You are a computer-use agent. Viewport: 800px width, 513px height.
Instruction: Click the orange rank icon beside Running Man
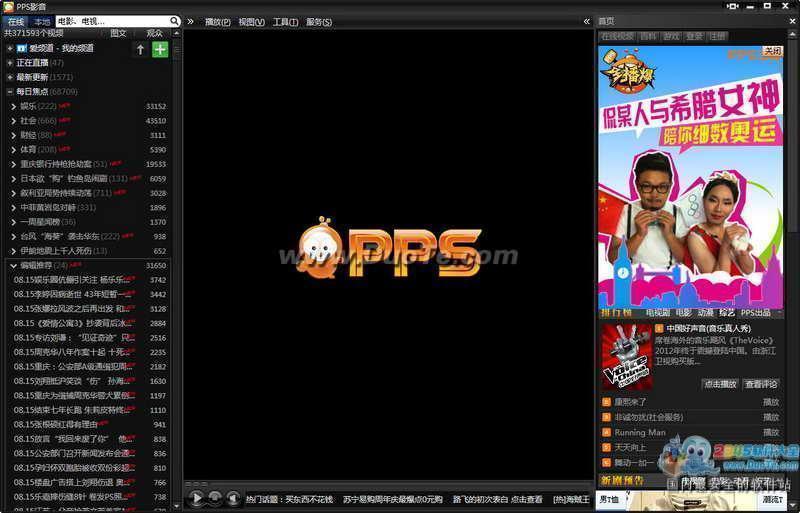(x=607, y=432)
